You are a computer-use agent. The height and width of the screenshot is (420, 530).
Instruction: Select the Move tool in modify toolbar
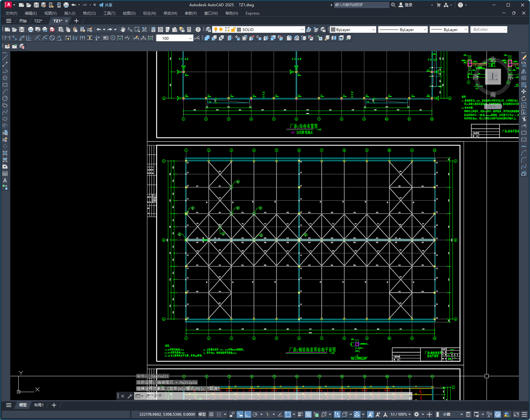pos(524,92)
